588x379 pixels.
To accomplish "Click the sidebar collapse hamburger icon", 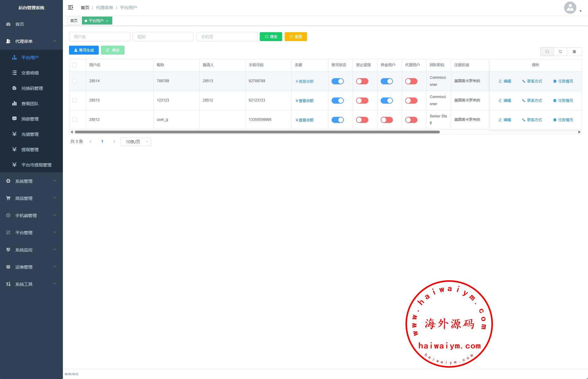I will (x=71, y=7).
